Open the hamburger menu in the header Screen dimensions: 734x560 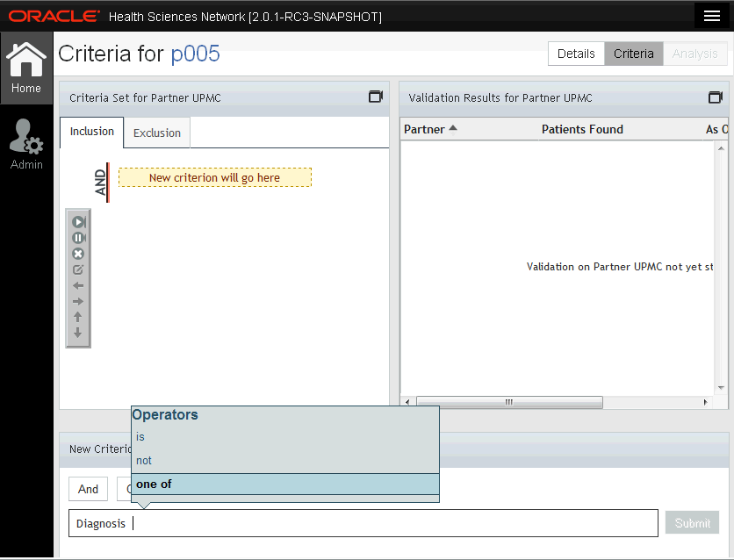coord(711,16)
